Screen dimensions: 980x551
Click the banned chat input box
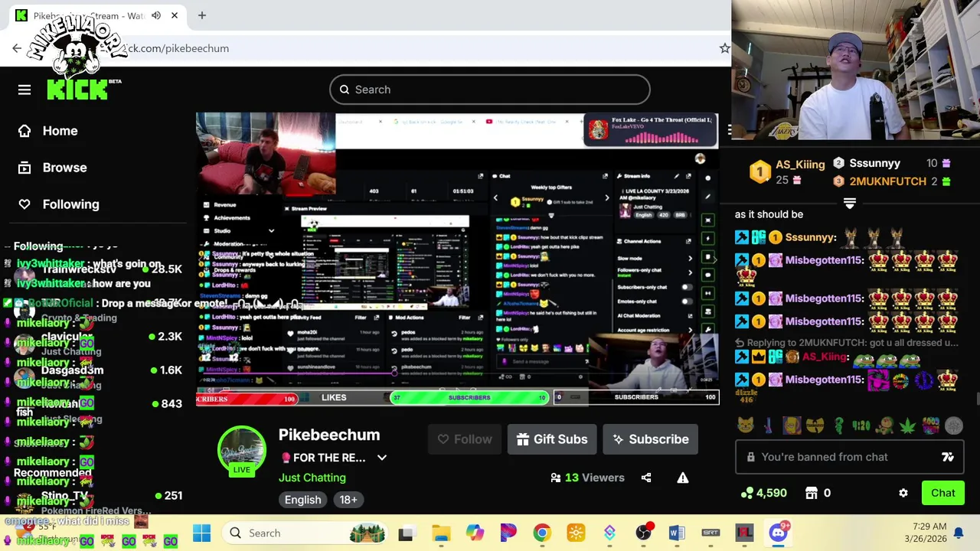pyautogui.click(x=851, y=457)
